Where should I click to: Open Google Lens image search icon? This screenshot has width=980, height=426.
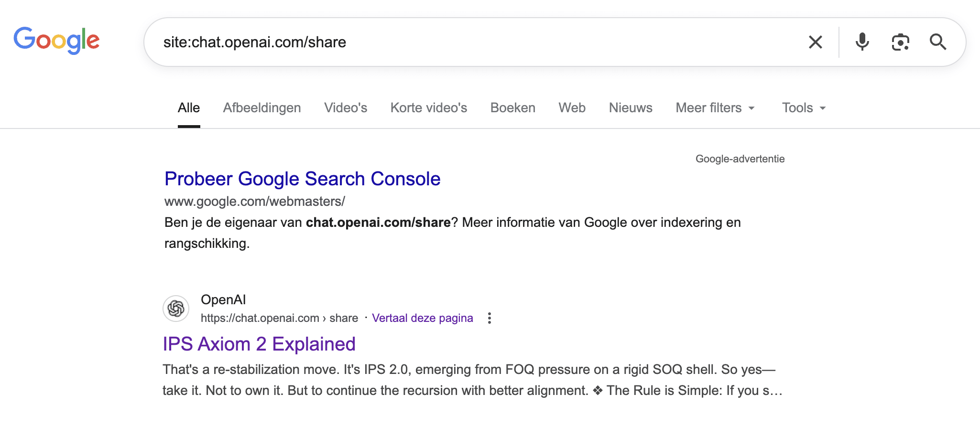[x=900, y=42]
